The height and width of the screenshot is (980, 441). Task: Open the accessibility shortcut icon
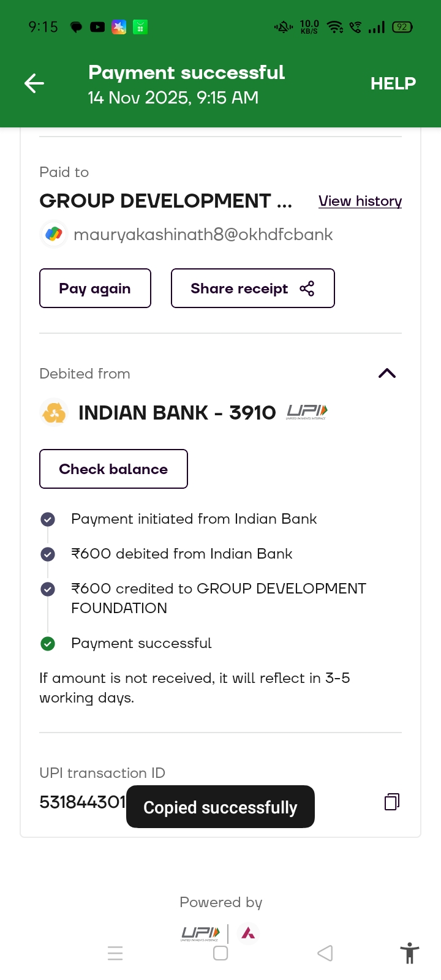click(409, 954)
